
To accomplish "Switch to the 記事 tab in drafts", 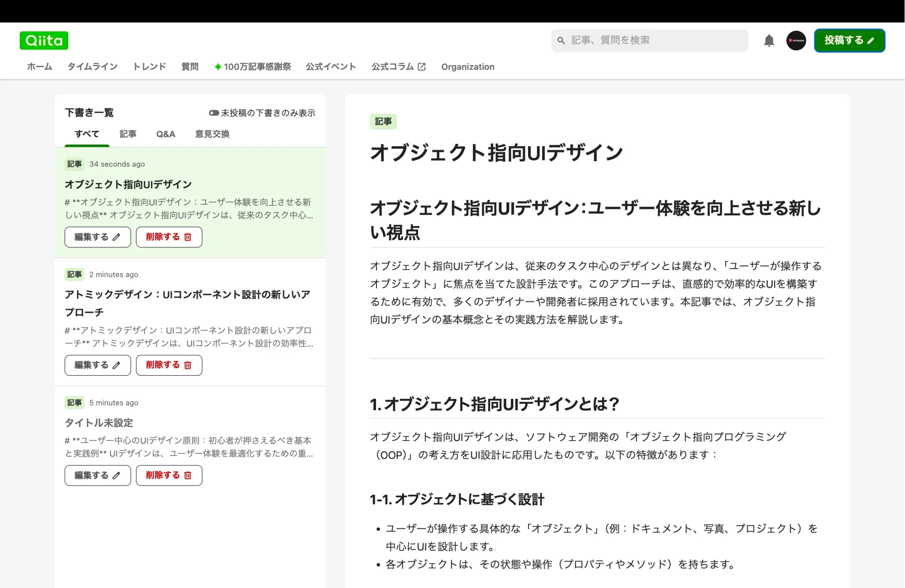I will (x=128, y=134).
